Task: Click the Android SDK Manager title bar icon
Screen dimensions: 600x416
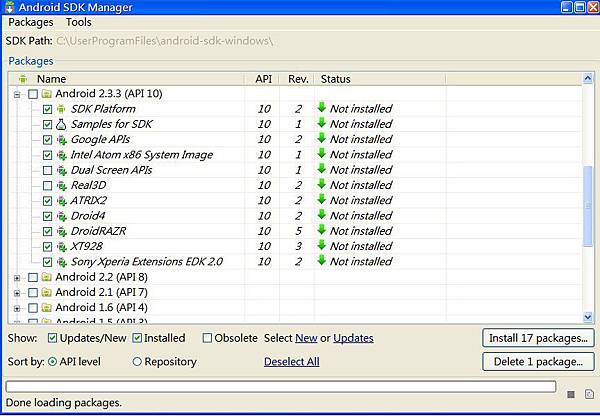Action: pyautogui.click(x=10, y=7)
